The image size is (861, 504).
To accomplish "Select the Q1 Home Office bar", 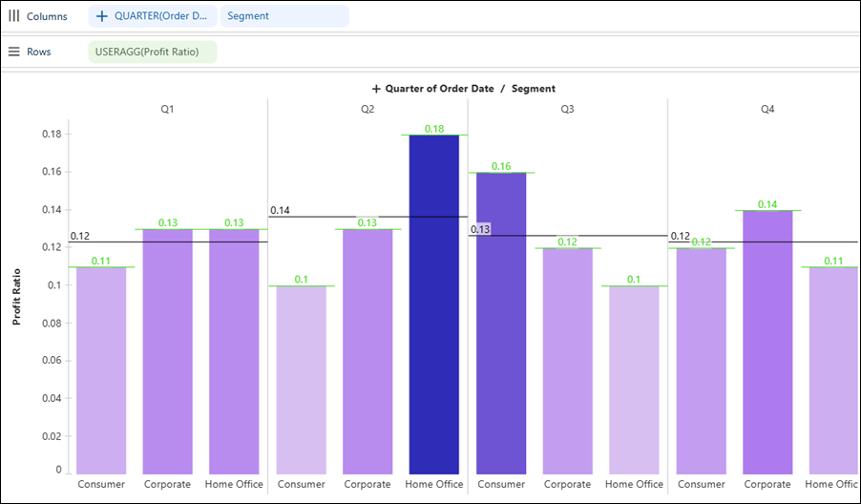I will click(x=234, y=351).
